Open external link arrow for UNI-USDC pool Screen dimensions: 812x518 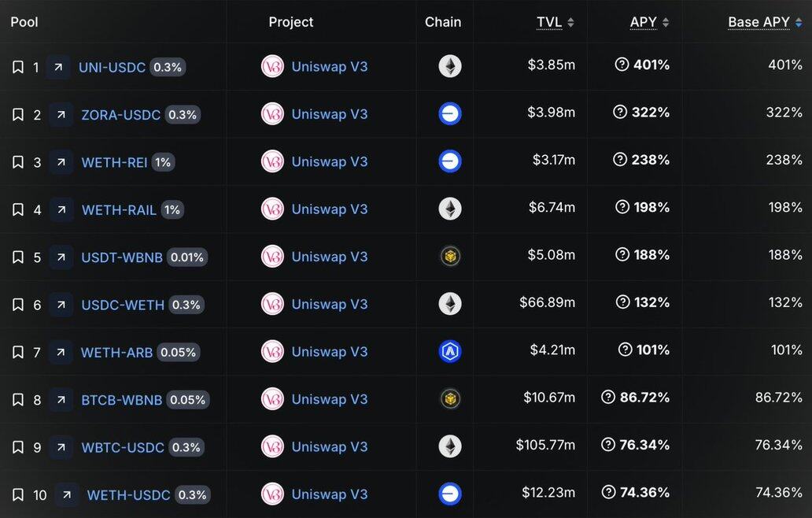57,68
